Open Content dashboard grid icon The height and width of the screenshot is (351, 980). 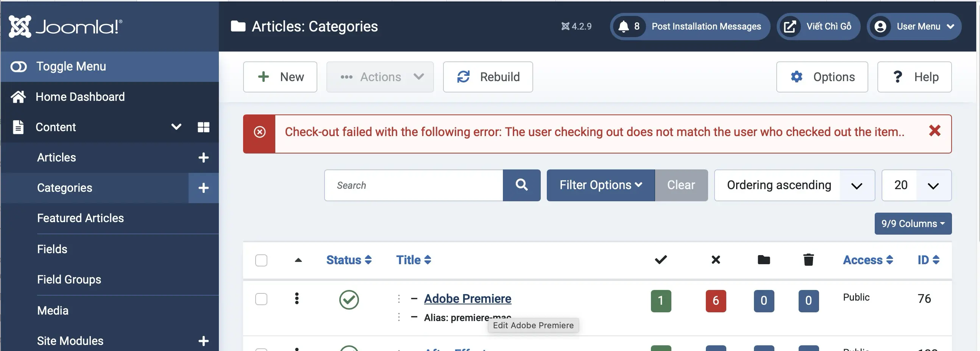[x=203, y=127]
